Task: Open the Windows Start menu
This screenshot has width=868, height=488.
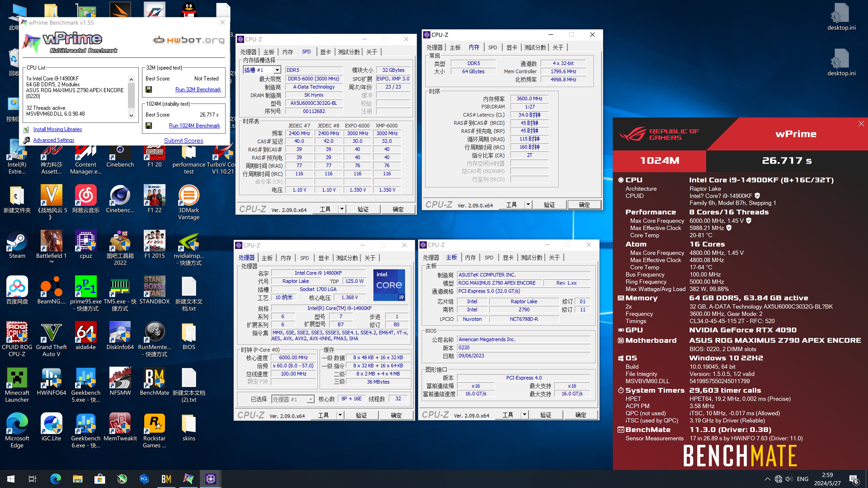Action: coord(11,479)
